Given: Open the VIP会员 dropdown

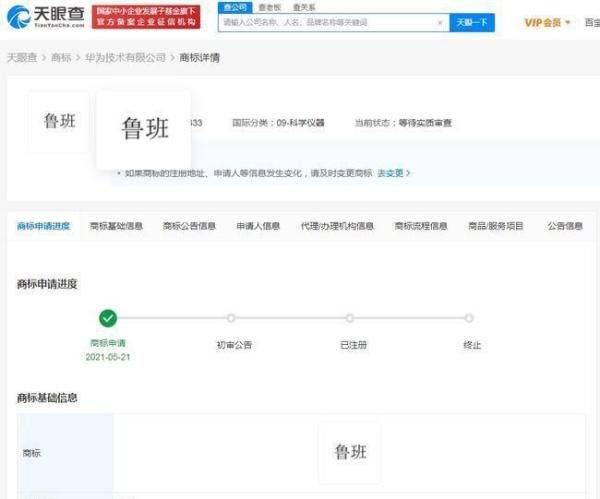Looking at the screenshot, I should point(547,23).
